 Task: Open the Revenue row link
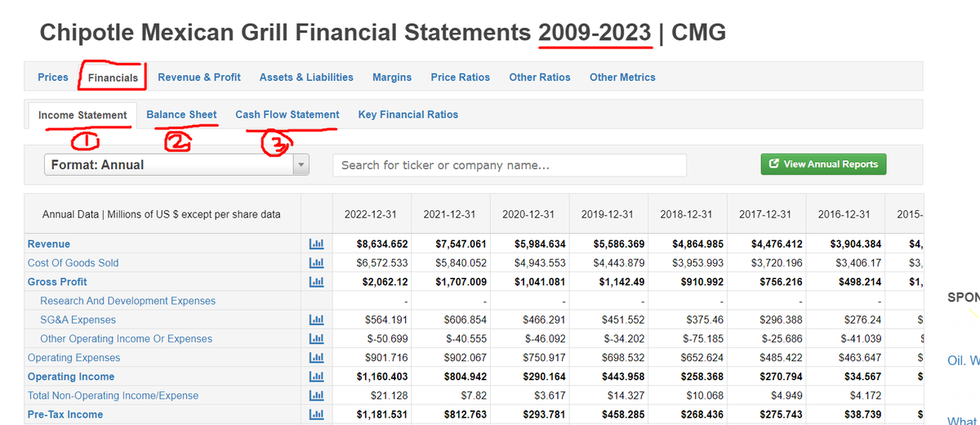49,244
